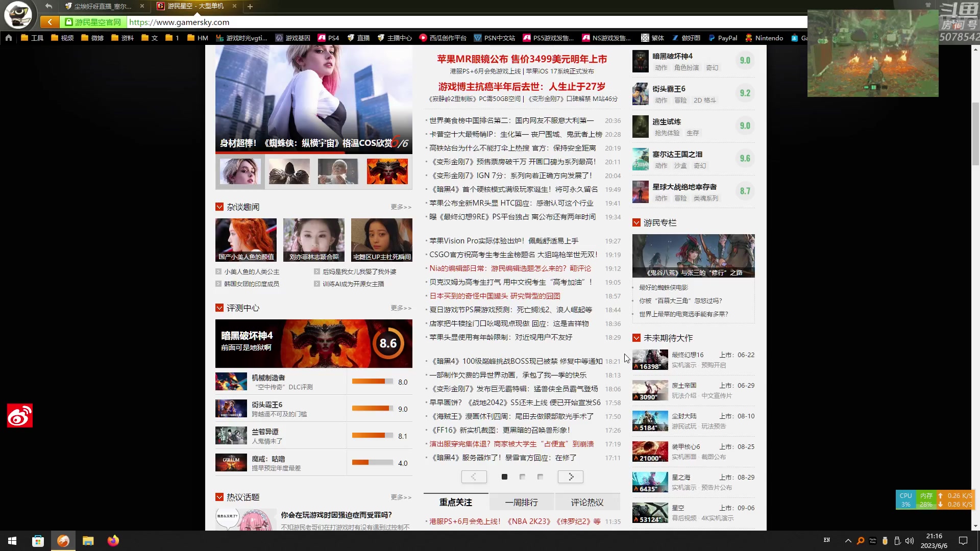This screenshot has height=551, width=980.
Task: Open File Explorer from taskbar
Action: tap(88, 541)
